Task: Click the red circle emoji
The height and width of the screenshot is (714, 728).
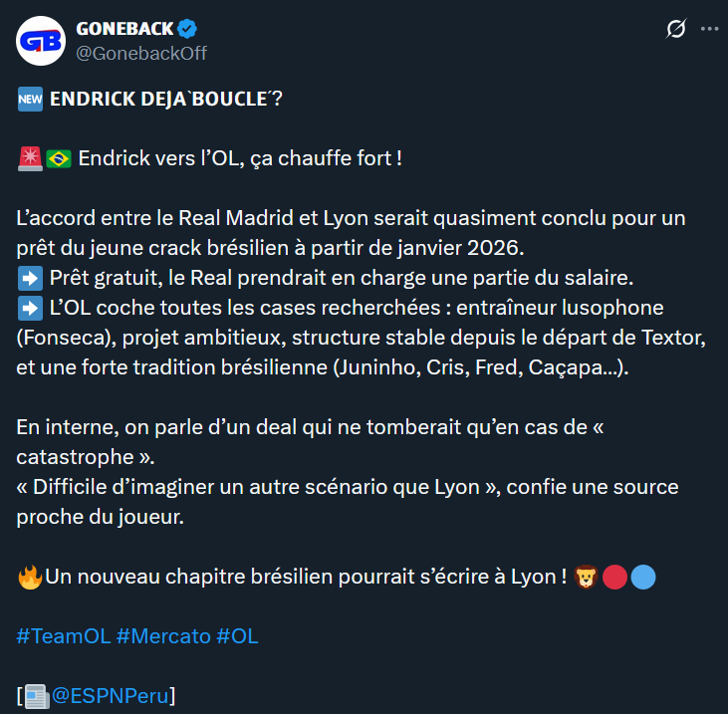Action: tap(615, 577)
